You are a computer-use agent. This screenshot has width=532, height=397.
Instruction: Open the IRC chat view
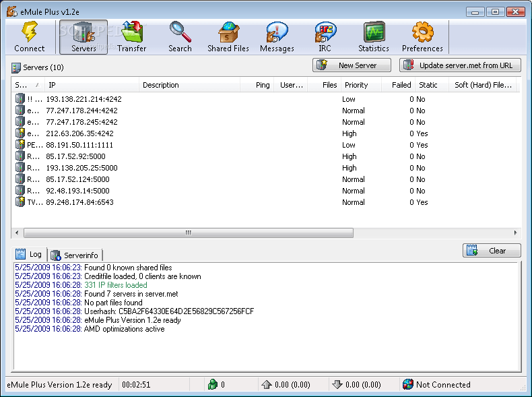[x=325, y=37]
